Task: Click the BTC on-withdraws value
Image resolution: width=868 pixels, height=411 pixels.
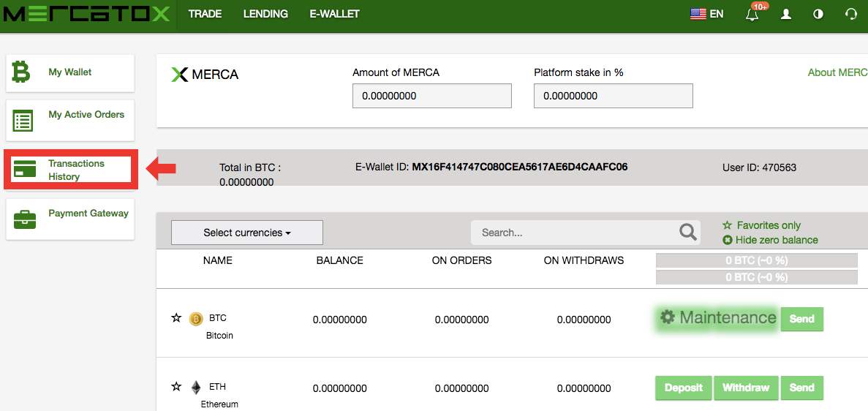Action: pos(584,320)
